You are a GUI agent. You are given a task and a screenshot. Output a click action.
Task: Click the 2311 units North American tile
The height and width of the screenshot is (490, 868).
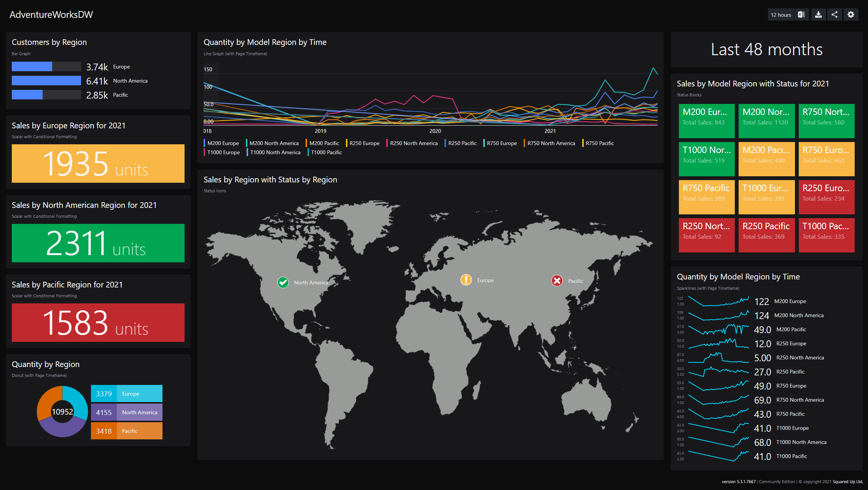pos(98,243)
